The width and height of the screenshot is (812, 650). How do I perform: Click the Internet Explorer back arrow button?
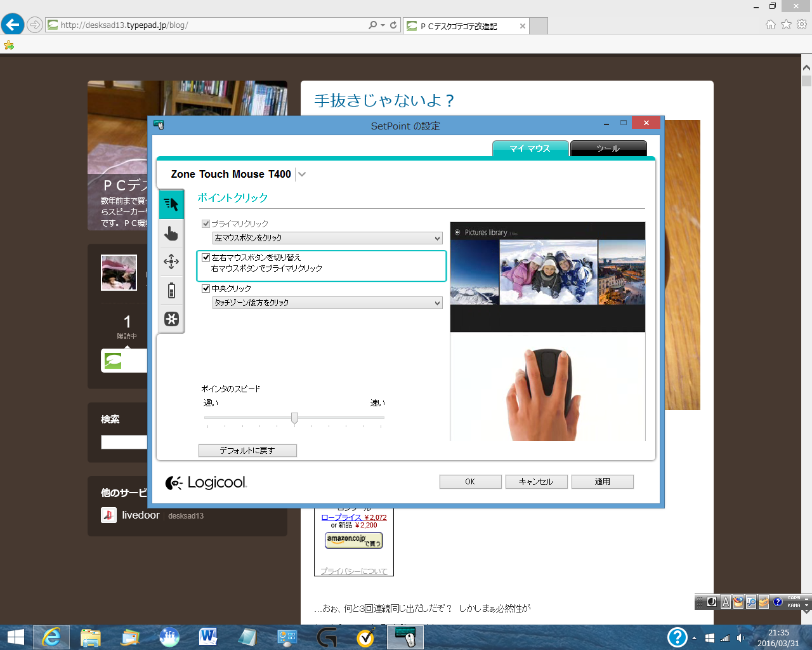tap(13, 25)
